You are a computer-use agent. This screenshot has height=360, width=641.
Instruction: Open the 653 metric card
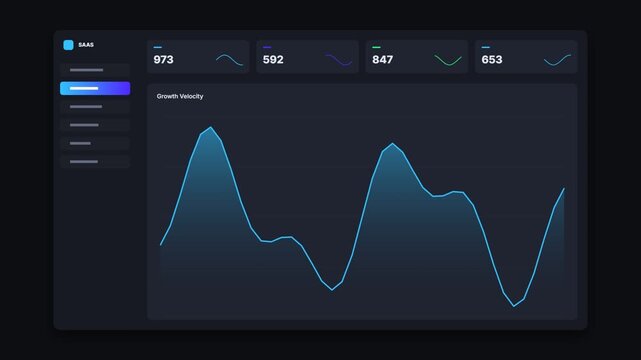coord(526,57)
